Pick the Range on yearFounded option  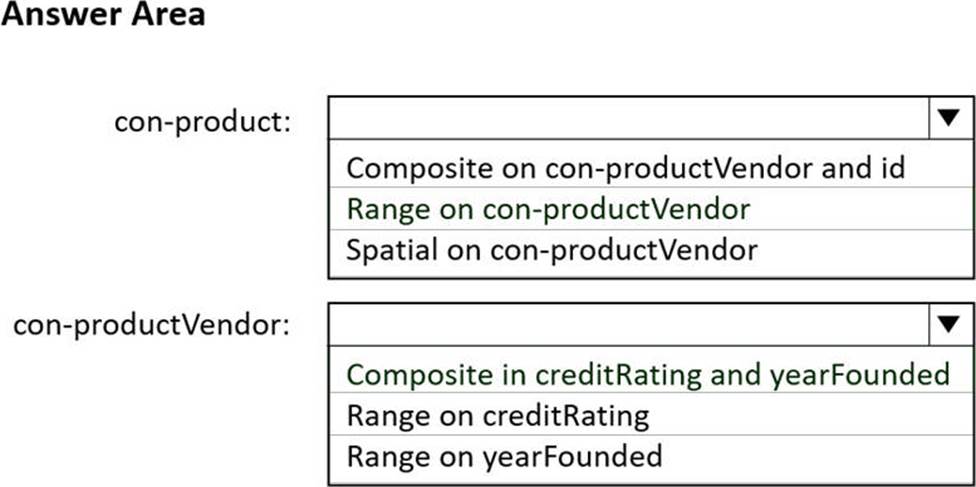click(504, 456)
